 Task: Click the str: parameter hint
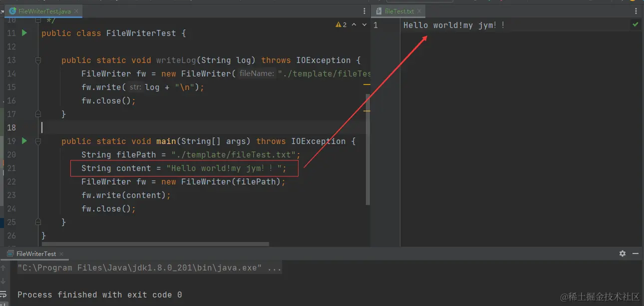pyautogui.click(x=135, y=87)
